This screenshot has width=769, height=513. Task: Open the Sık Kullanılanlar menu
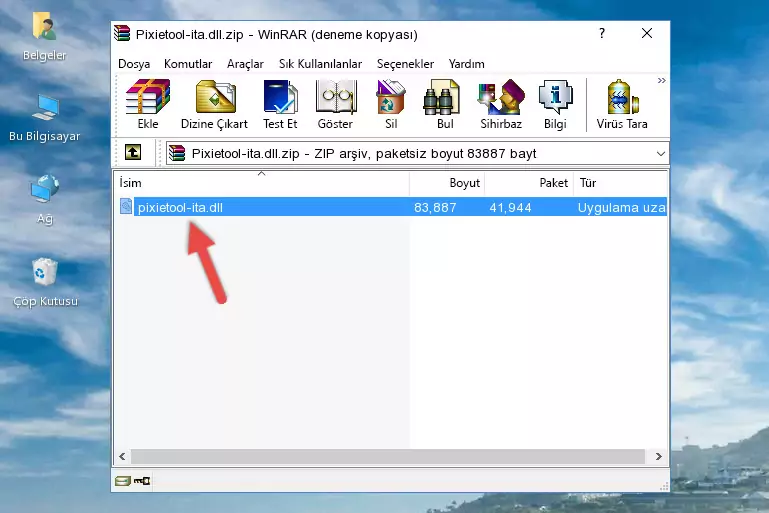(320, 64)
